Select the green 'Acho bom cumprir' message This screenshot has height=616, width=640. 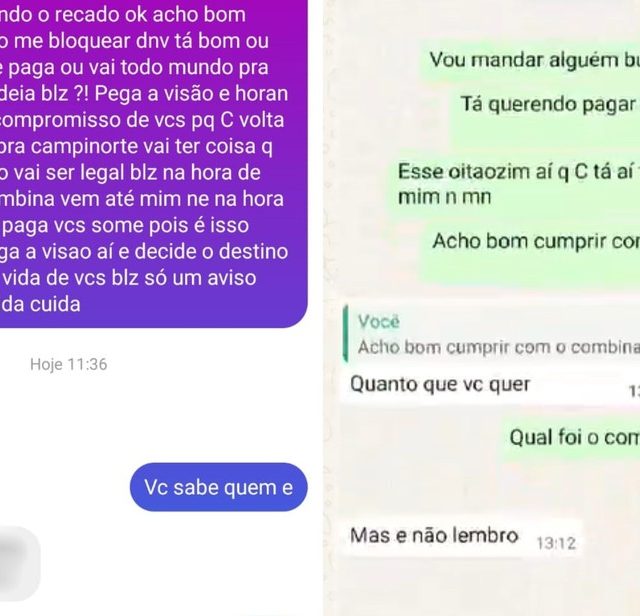pyautogui.click(x=531, y=251)
